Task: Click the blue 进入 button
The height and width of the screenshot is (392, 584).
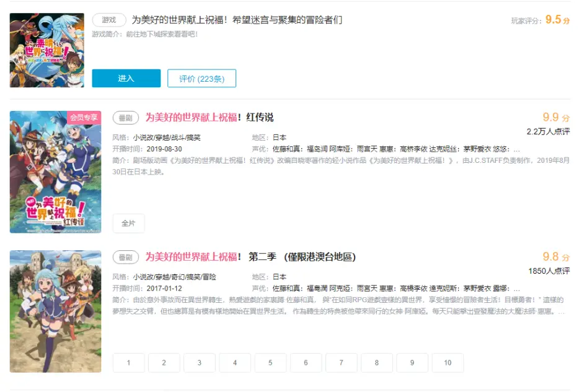Action: click(126, 78)
